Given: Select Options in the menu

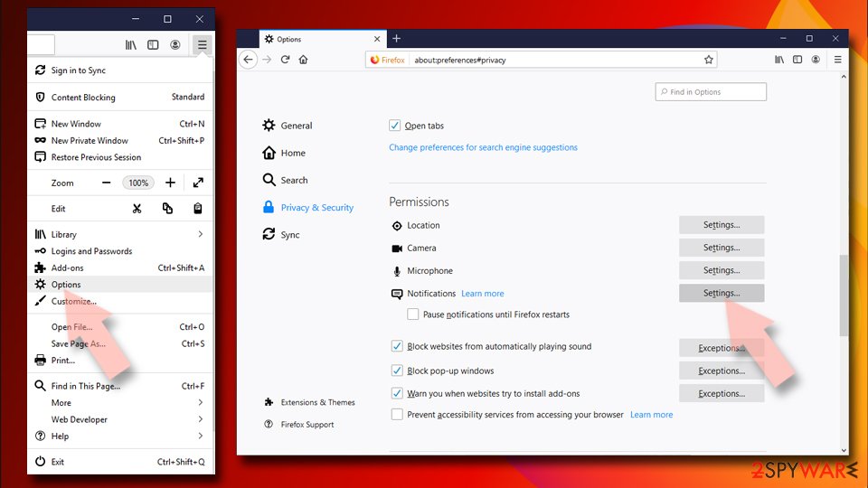Looking at the screenshot, I should coord(120,285).
